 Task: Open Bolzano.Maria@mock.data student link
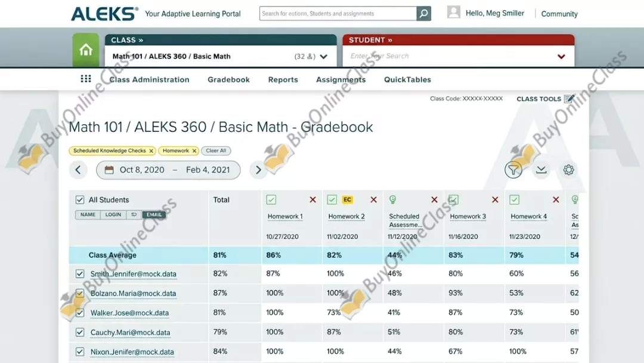(x=133, y=293)
